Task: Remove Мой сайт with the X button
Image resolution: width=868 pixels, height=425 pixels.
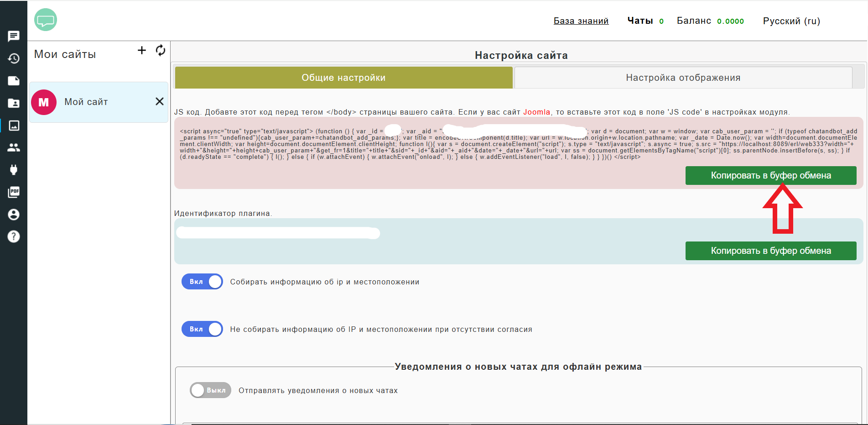Action: tap(160, 101)
